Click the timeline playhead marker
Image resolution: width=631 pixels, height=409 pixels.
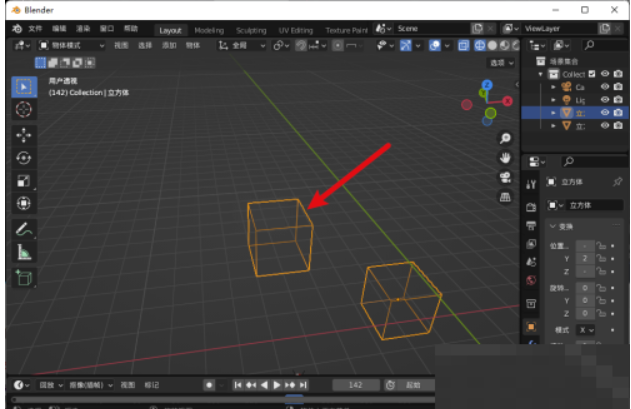point(294,398)
